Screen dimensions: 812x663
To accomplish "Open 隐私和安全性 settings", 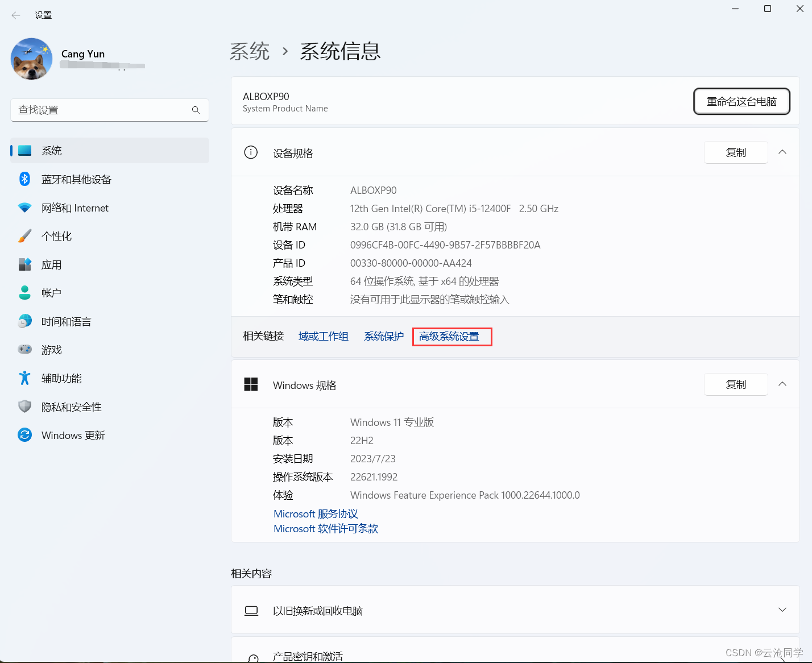I will 110,407.
